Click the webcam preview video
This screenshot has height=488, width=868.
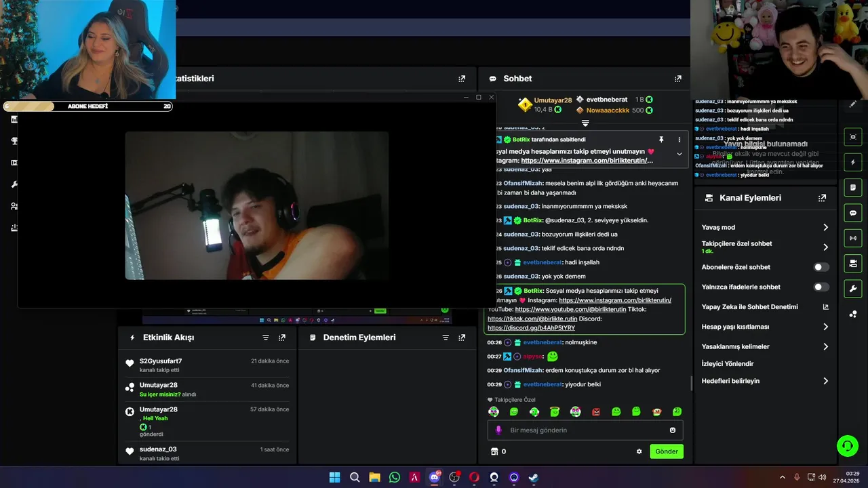coord(256,205)
